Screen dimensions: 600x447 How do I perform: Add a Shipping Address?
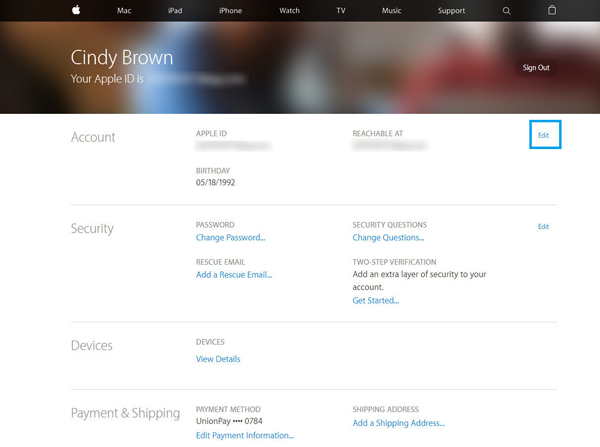pyautogui.click(x=398, y=423)
